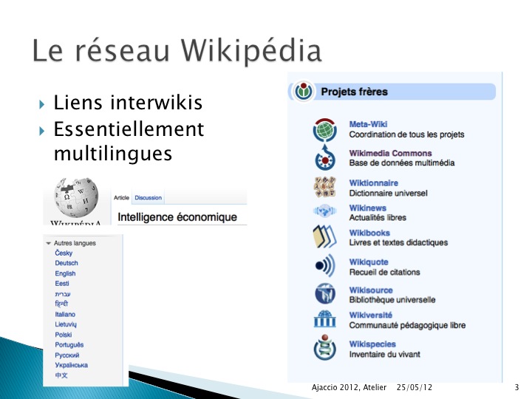Click the Actualités libres description
The image size is (532, 399).
pos(378,217)
